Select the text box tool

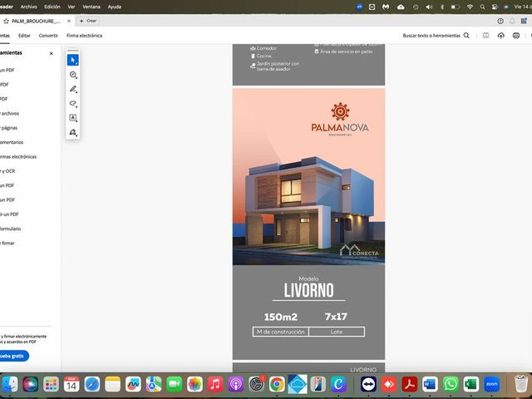pyautogui.click(x=72, y=118)
